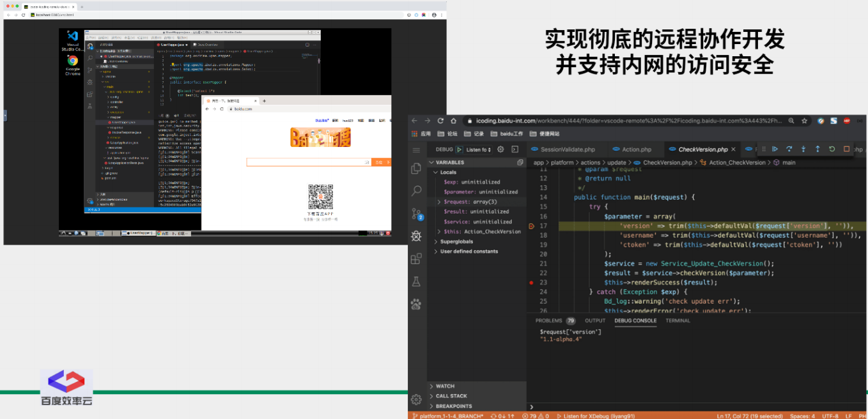Go back in the icoding browser window

pos(414,121)
